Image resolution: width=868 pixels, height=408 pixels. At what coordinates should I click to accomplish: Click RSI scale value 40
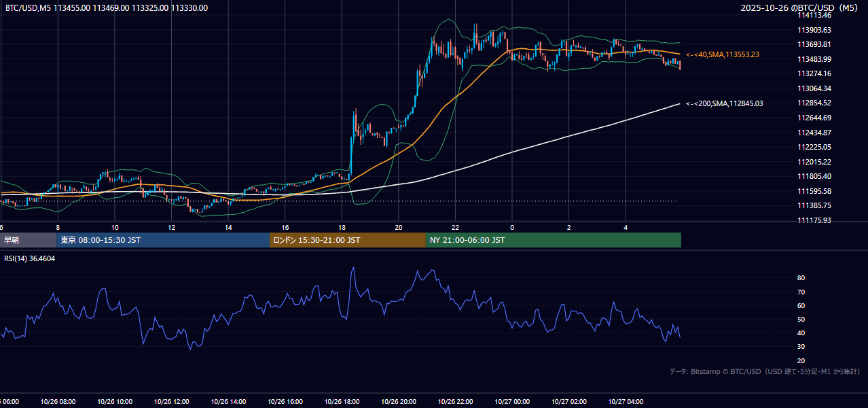[x=801, y=333]
